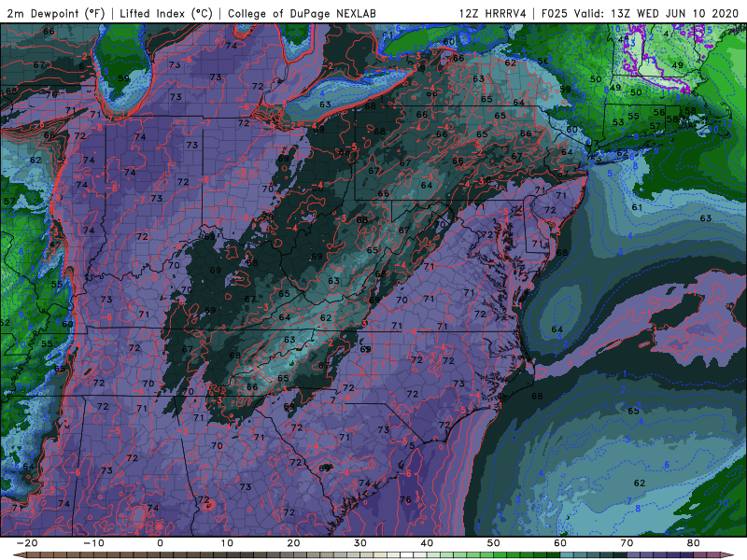Click the 64 dewpoint value offshore of North Carolina
The height and width of the screenshot is (560, 747).
(x=557, y=329)
